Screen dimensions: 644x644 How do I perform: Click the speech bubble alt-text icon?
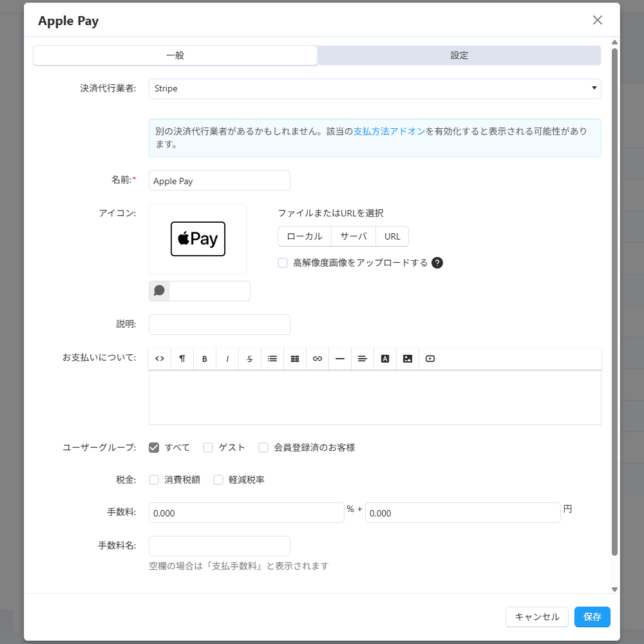[159, 291]
